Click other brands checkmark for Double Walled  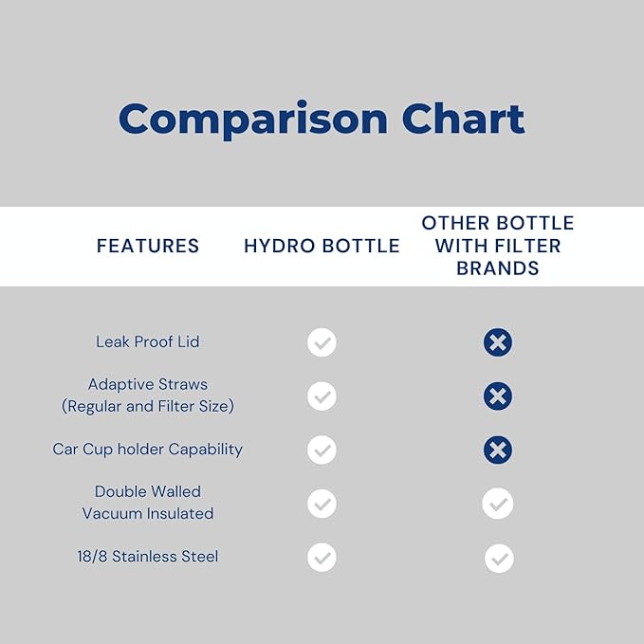(498, 504)
